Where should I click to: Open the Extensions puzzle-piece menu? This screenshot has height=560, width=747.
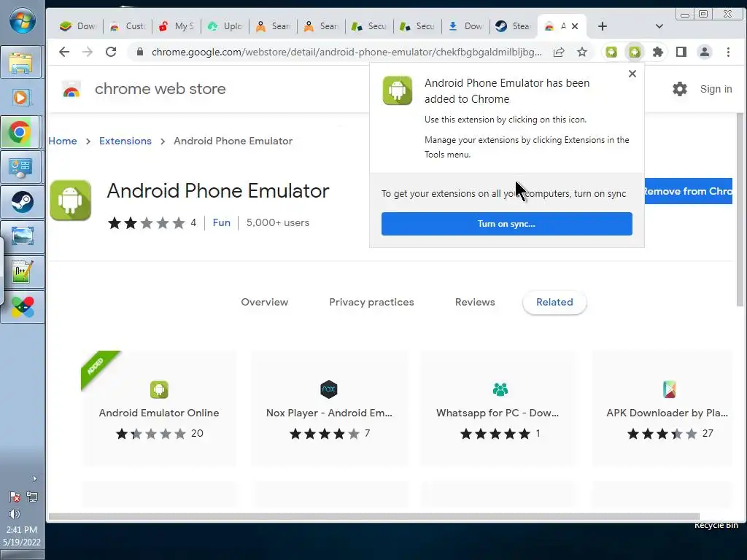pyautogui.click(x=658, y=52)
